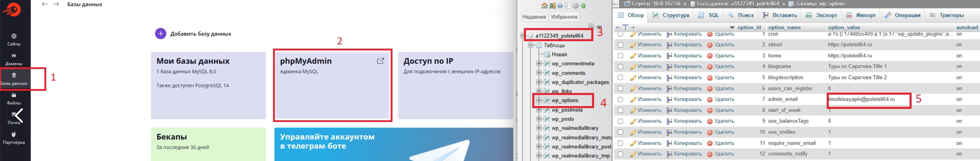Click Копировать link in users_can_register row
980x161 pixels.
coord(687,89)
